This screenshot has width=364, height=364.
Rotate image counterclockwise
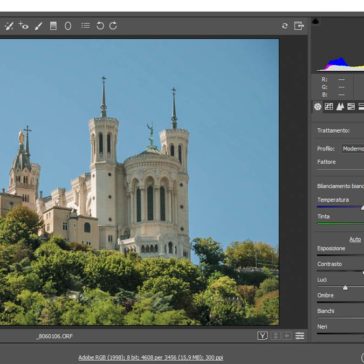click(100, 26)
